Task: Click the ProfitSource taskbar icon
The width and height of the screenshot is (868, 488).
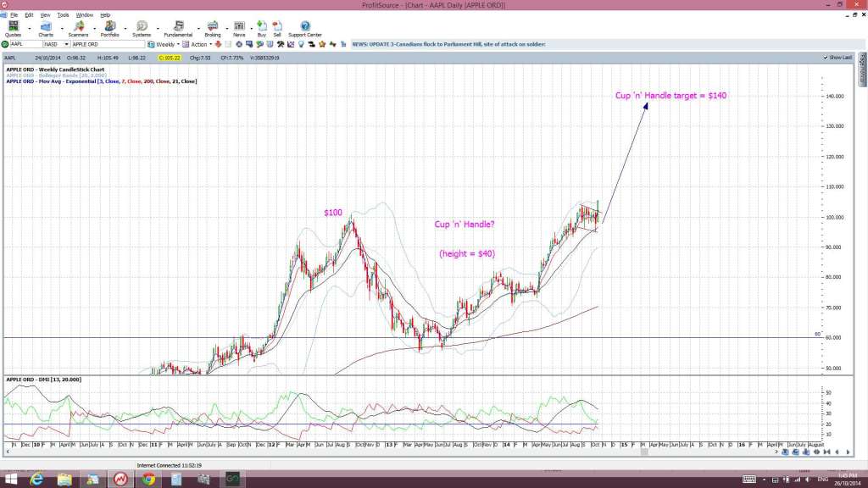Action: tap(120, 480)
